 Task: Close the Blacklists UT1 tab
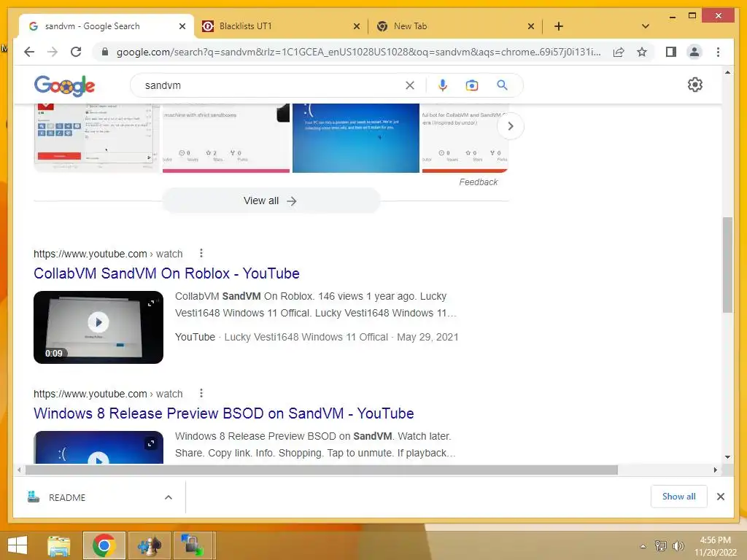click(356, 26)
